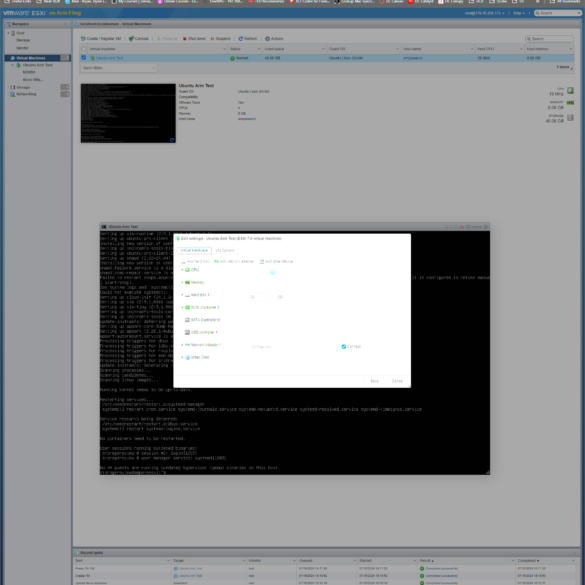585x585 pixels.
Task: Click the Suspend toolbar button
Action: pos(220,39)
